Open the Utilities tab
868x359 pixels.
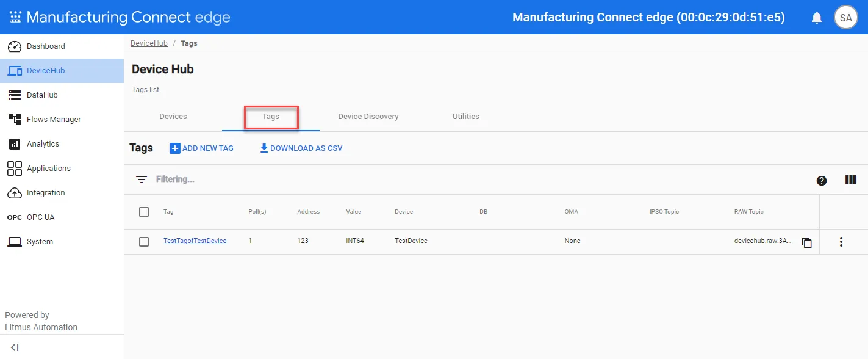pos(466,117)
